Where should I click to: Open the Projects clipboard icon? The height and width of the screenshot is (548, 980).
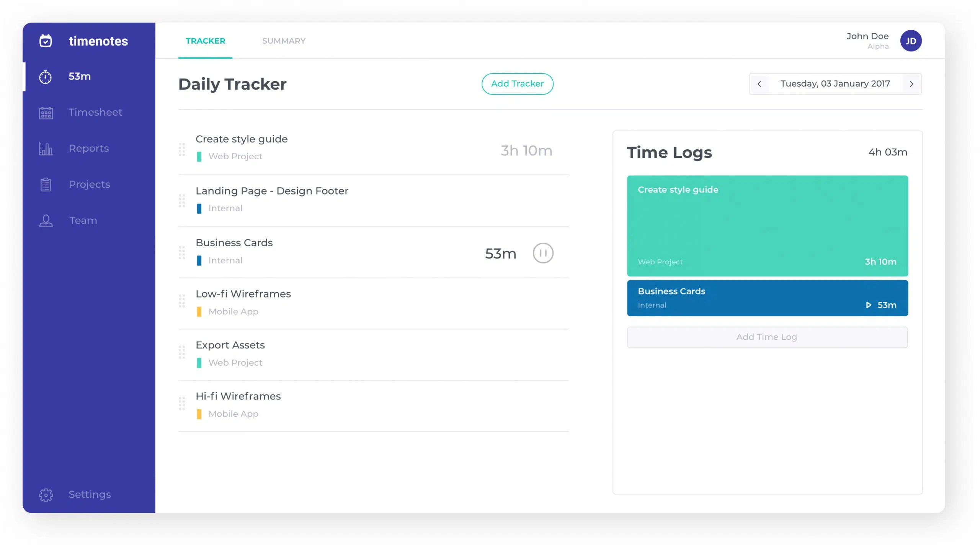click(x=46, y=185)
